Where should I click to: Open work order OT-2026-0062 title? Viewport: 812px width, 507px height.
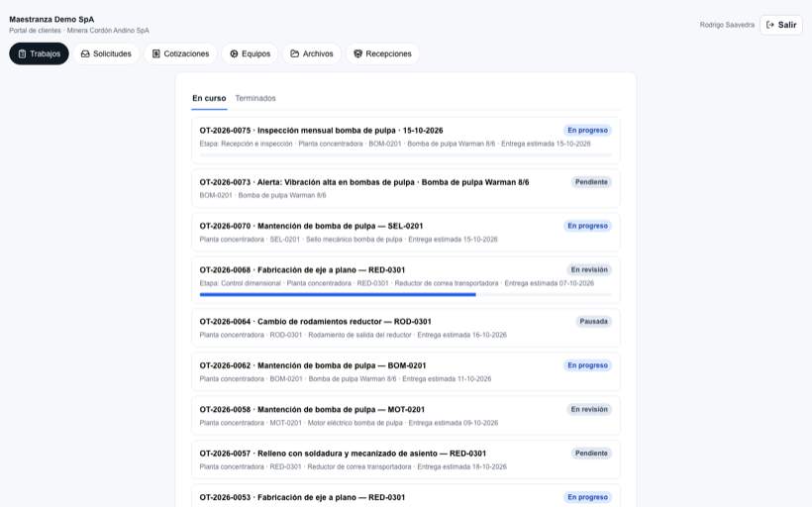coord(313,365)
